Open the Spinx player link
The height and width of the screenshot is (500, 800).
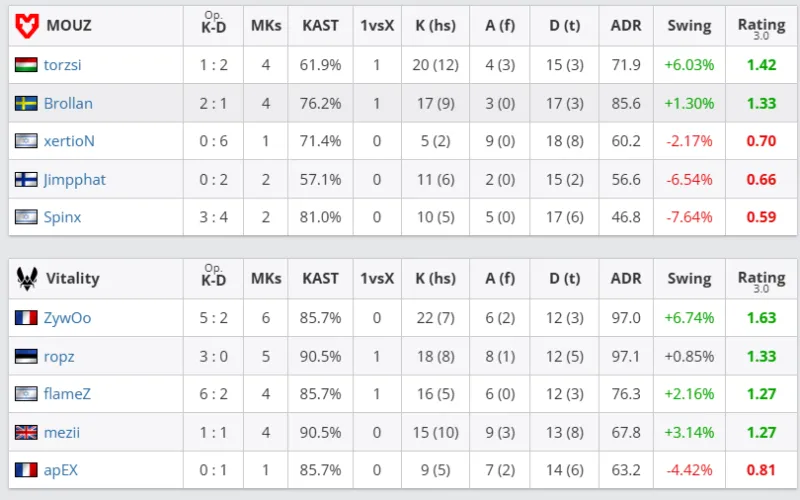click(x=63, y=217)
